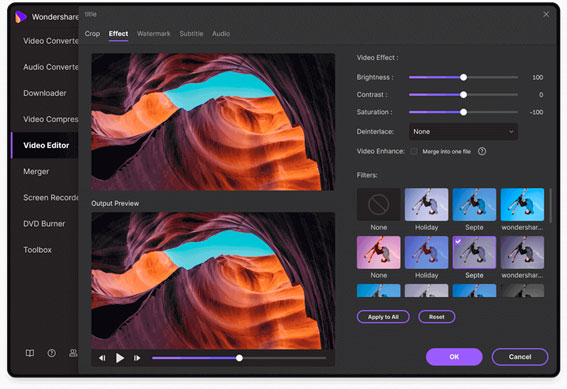Step to next frame in player

coord(137,358)
